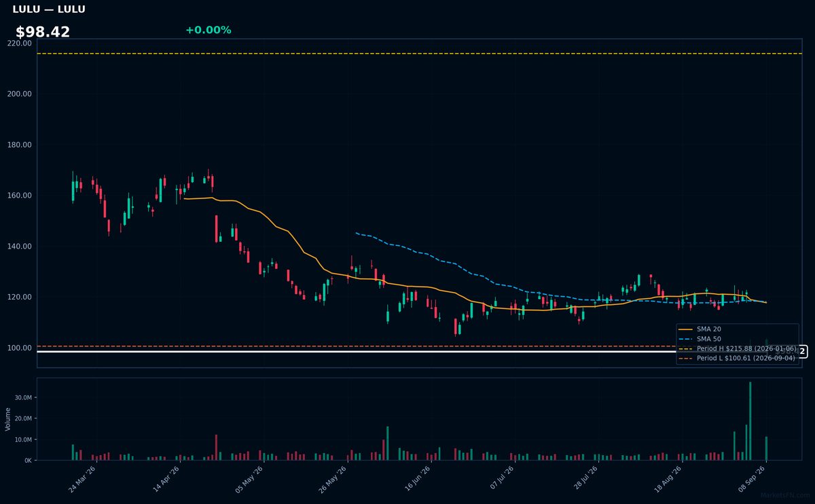Click the tallest green volume bar
The width and height of the screenshot is (815, 504).
coord(750,421)
